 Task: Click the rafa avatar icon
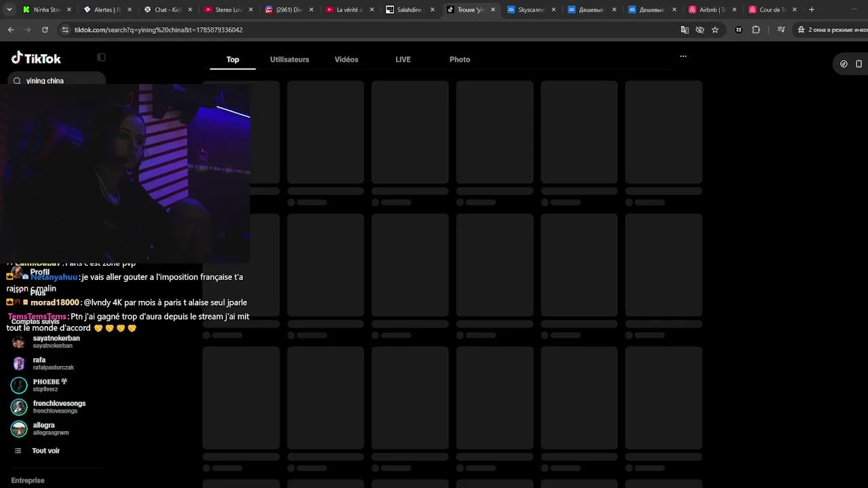pyautogui.click(x=19, y=363)
